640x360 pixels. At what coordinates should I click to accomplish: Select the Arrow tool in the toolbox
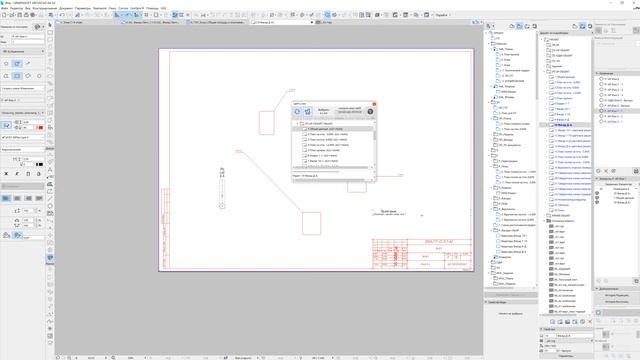pos(50,25)
